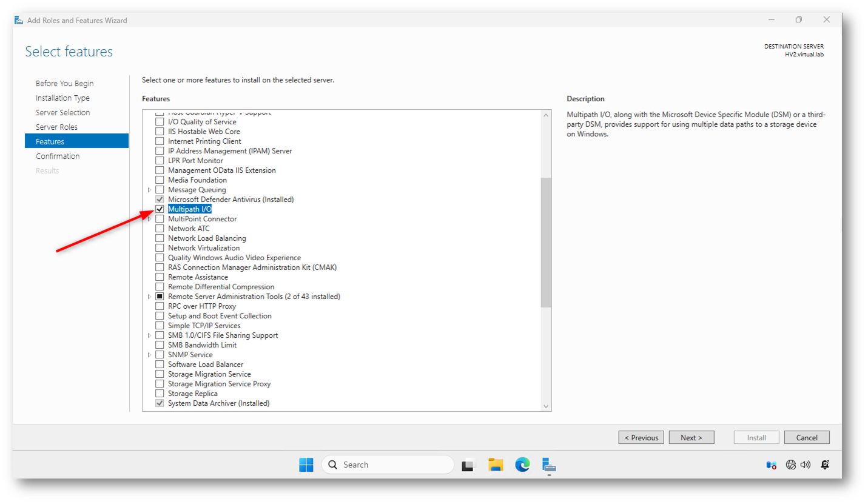Launch File Explorer from the taskbar
The height and width of the screenshot is (504, 868).
pyautogui.click(x=496, y=465)
